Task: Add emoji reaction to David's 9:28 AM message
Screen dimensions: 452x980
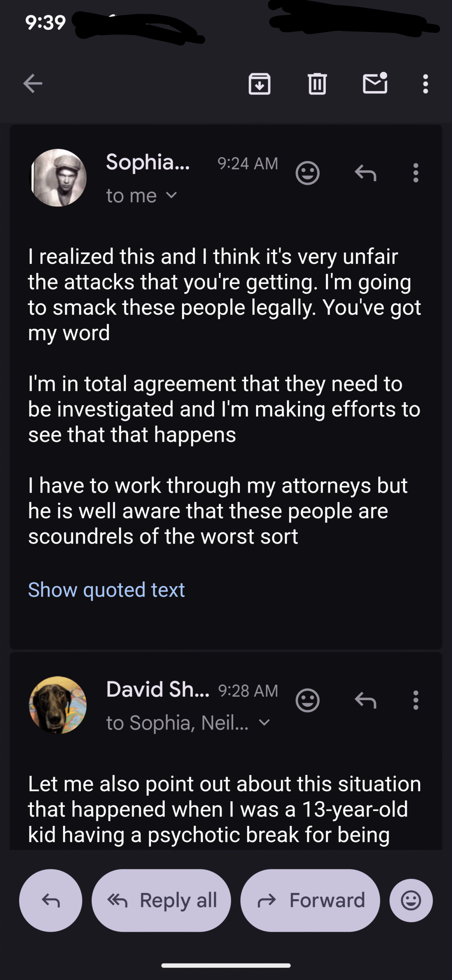Action: coord(307,700)
